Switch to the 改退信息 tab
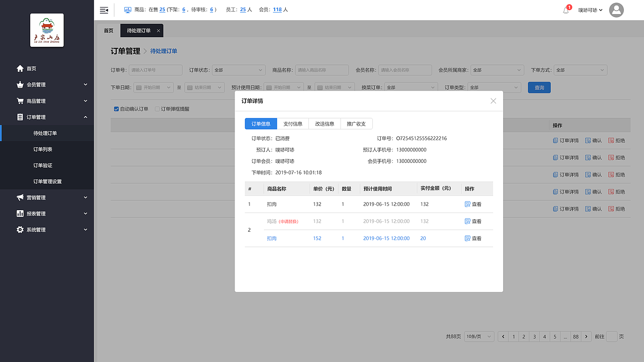 (325, 124)
